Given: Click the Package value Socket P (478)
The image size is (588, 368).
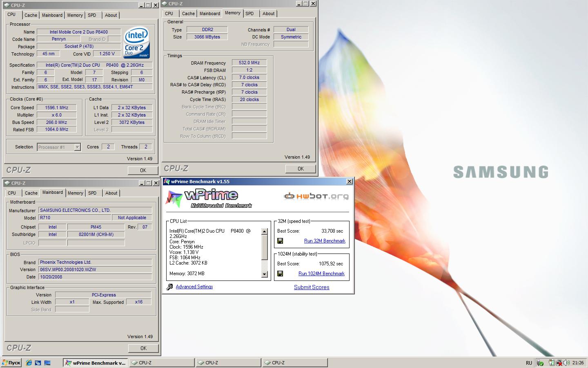Looking at the screenshot, I should (79, 47).
